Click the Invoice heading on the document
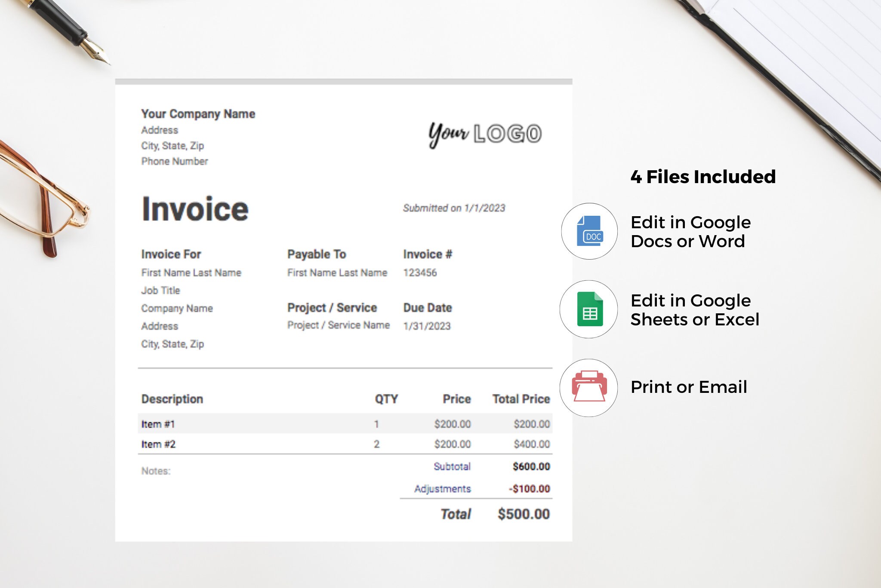This screenshot has width=881, height=588. [196, 209]
